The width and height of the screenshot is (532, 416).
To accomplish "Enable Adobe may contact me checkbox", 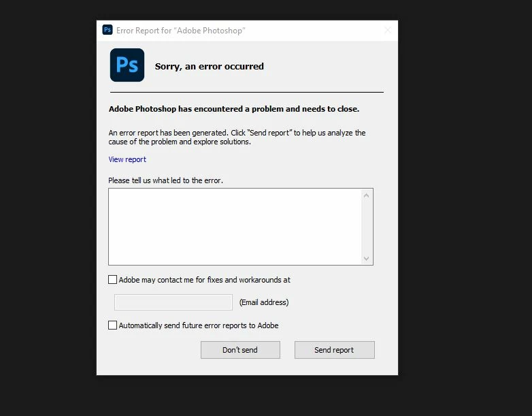I will (x=113, y=279).
